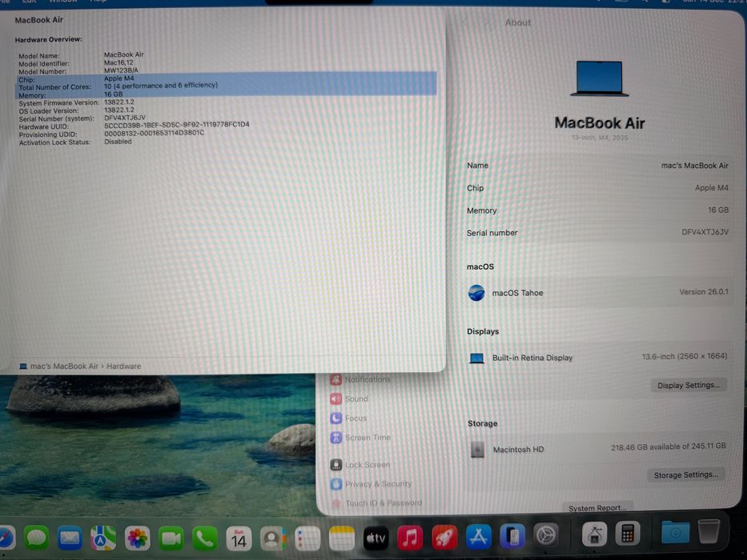Select Lock Screen in Settings sidebar

point(360,465)
